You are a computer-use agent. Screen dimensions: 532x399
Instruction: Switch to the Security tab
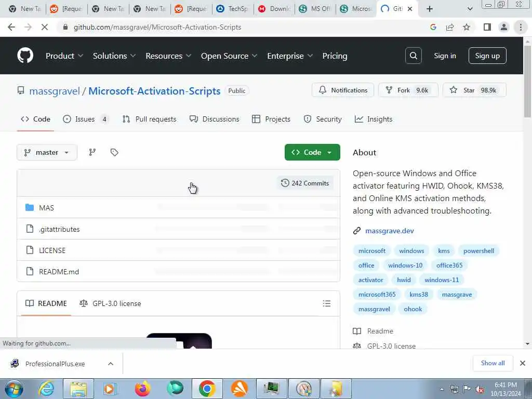pos(322,119)
